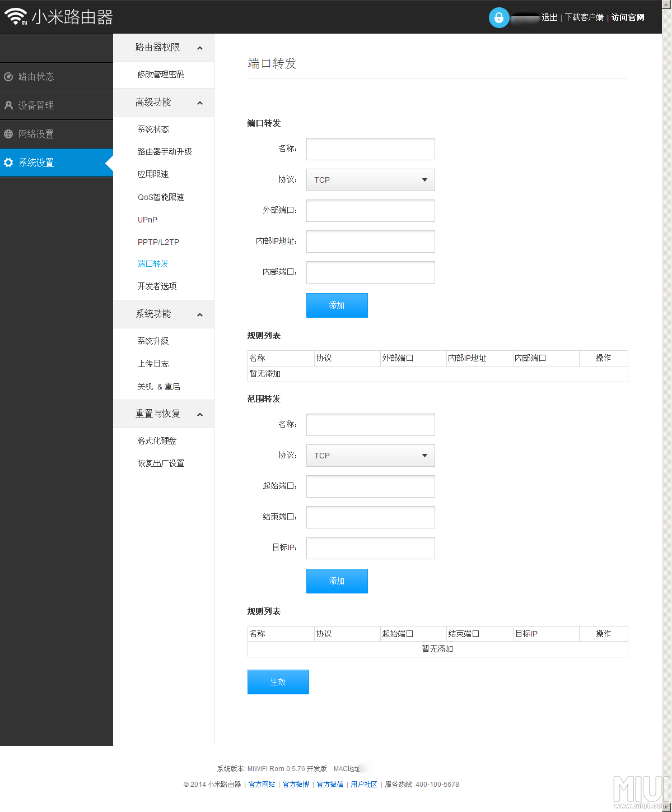
Task: Click the 设备管理 person icon
Action: click(8, 105)
